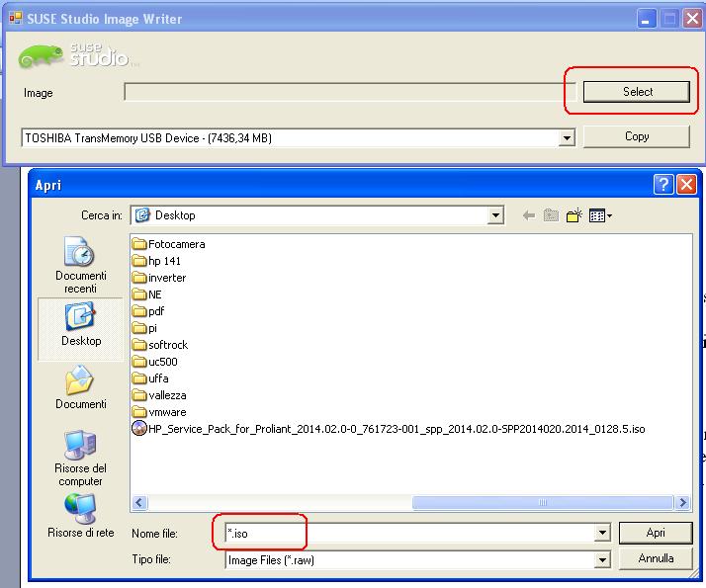Viewport: 706px width, 588px height.
Task: Open Risorse di rete
Action: pos(81,516)
